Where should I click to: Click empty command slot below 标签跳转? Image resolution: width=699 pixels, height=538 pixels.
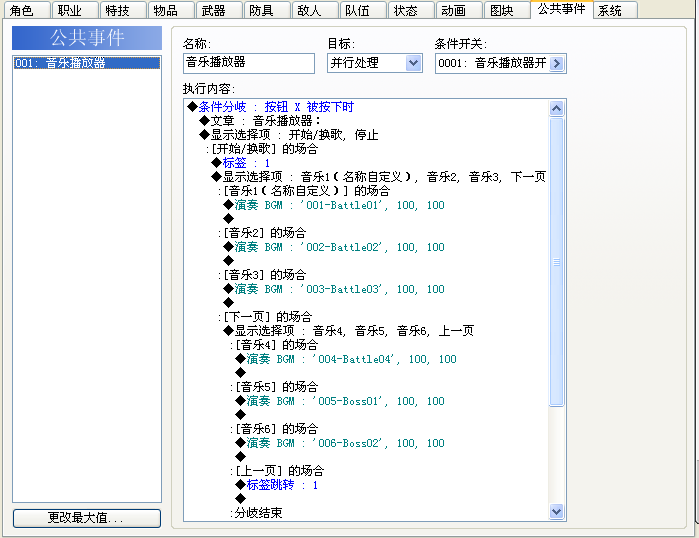click(x=241, y=498)
